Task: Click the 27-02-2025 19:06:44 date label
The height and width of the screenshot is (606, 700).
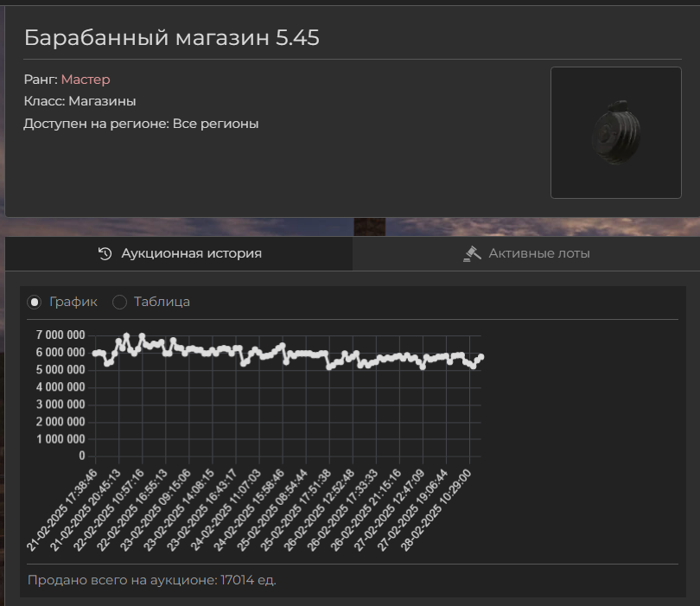Action: (412, 510)
